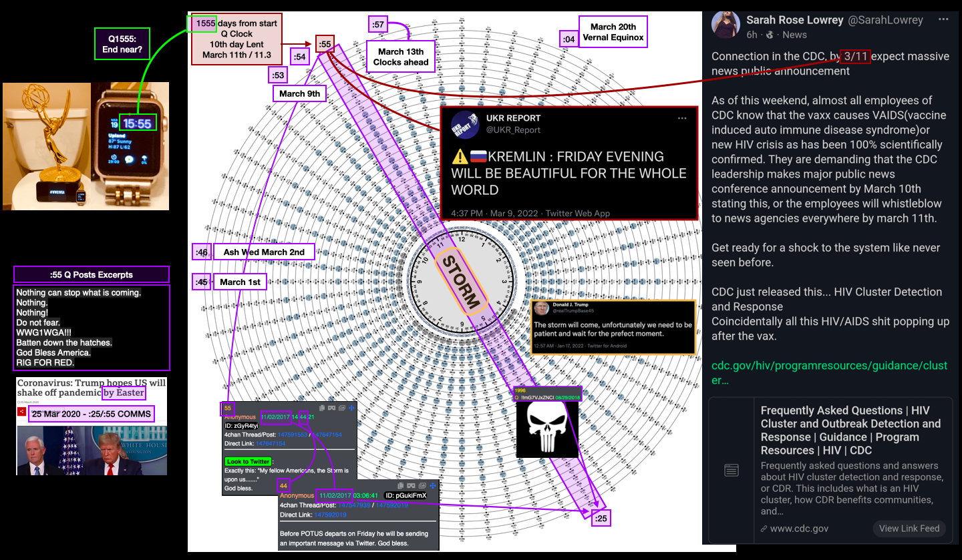Click the golden Emmy statue photo
This screenshot has width=962, height=560.
tap(47, 146)
